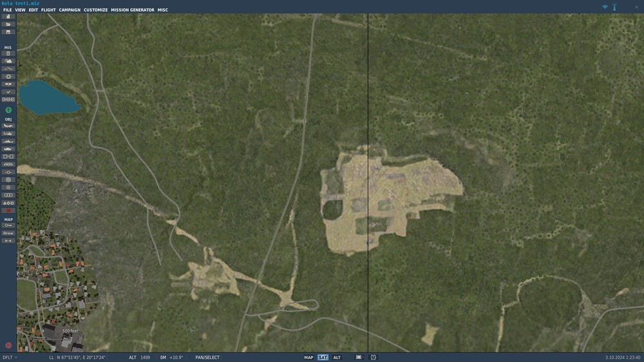The width and height of the screenshot is (644, 362).
Task: Select the small circle target tool
Action: [x=8, y=187]
